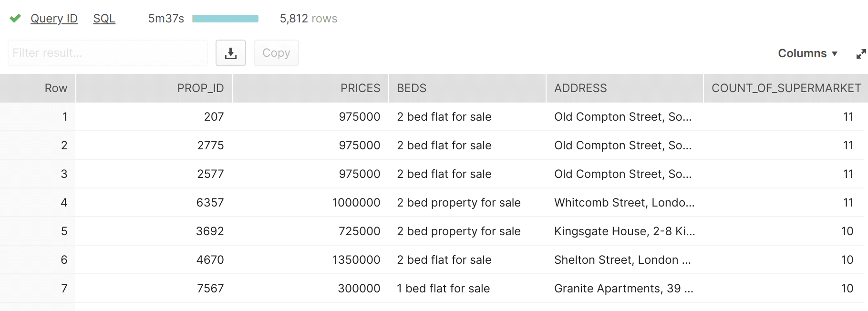Click the BEDS column header
This screenshot has height=311, width=868.
(x=467, y=88)
